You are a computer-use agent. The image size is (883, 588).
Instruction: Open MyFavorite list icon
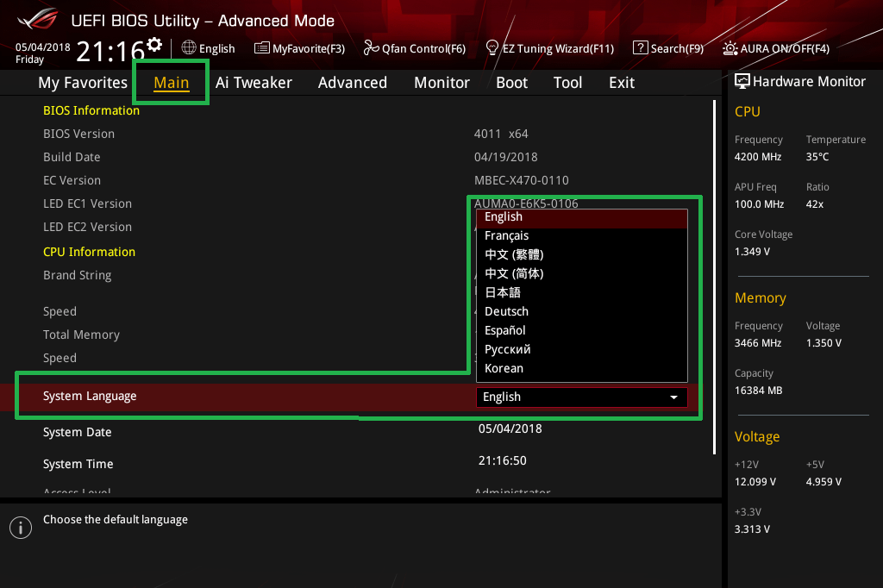pos(262,48)
